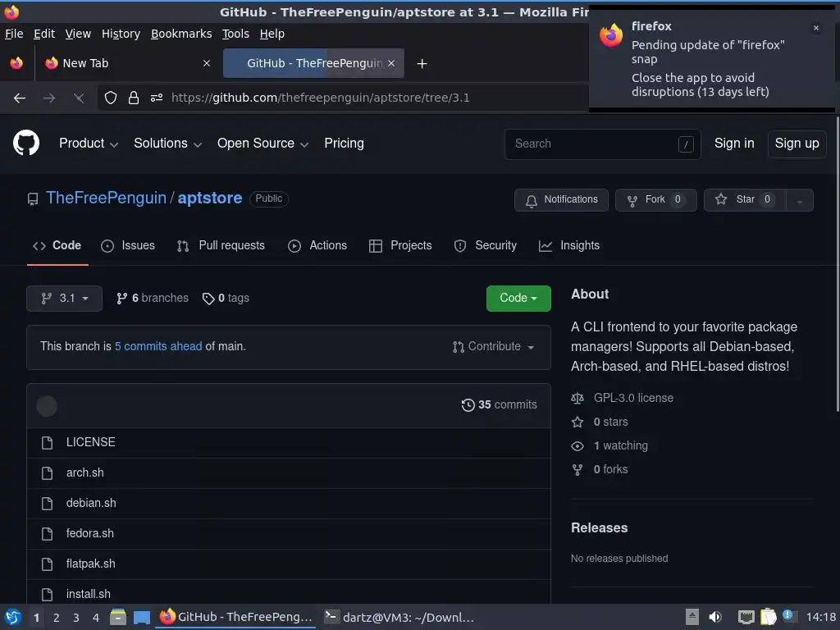
Task: Switch to the Actions tab
Action: tap(317, 245)
